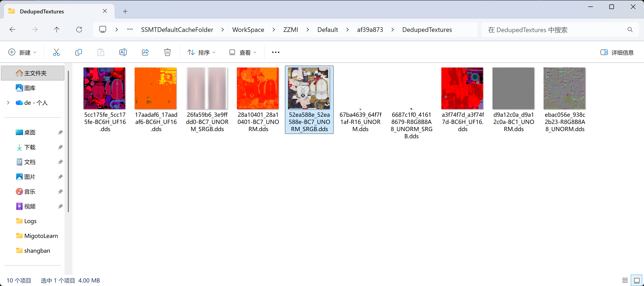Navigate back with the left arrow
The image size is (644, 286).
pyautogui.click(x=12, y=30)
